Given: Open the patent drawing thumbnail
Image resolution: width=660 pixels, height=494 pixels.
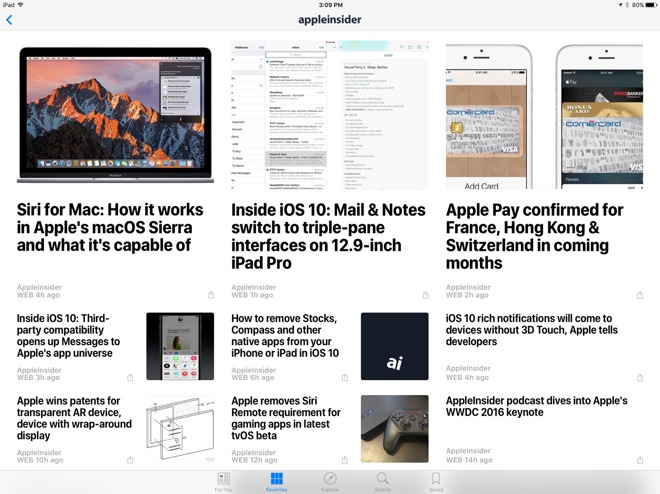Looking at the screenshot, I should [x=180, y=428].
